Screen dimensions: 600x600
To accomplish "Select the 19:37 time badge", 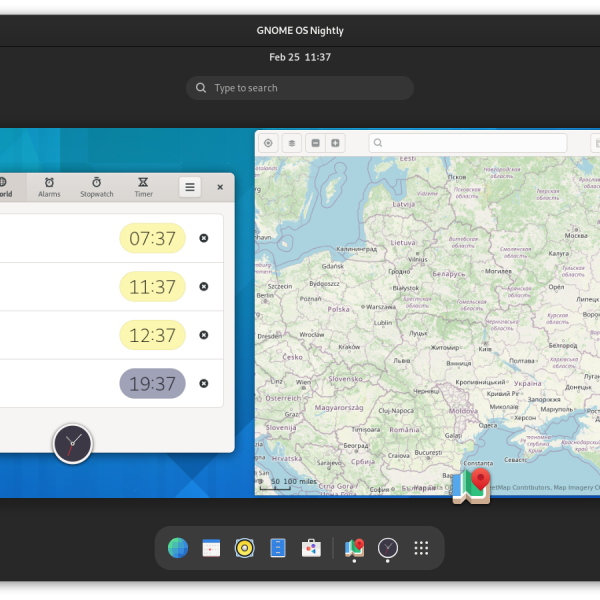I will point(152,383).
